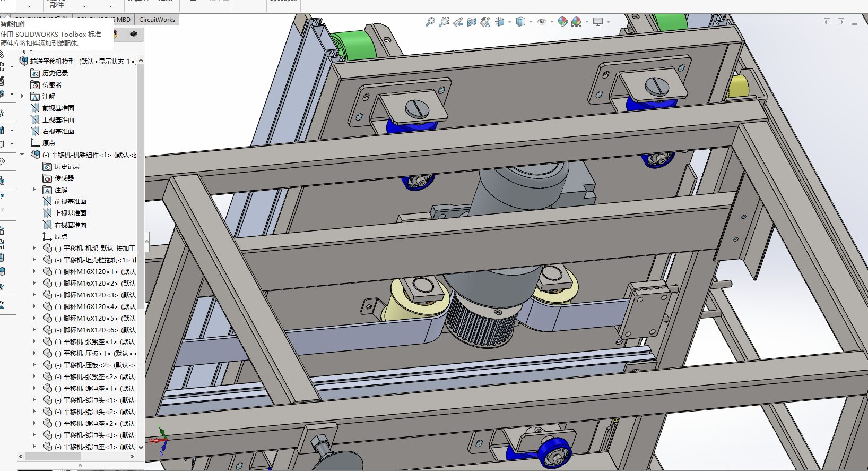Expand 脚杯M16X120<1> component node
Image resolution: width=868 pixels, height=471 pixels.
click(34, 271)
